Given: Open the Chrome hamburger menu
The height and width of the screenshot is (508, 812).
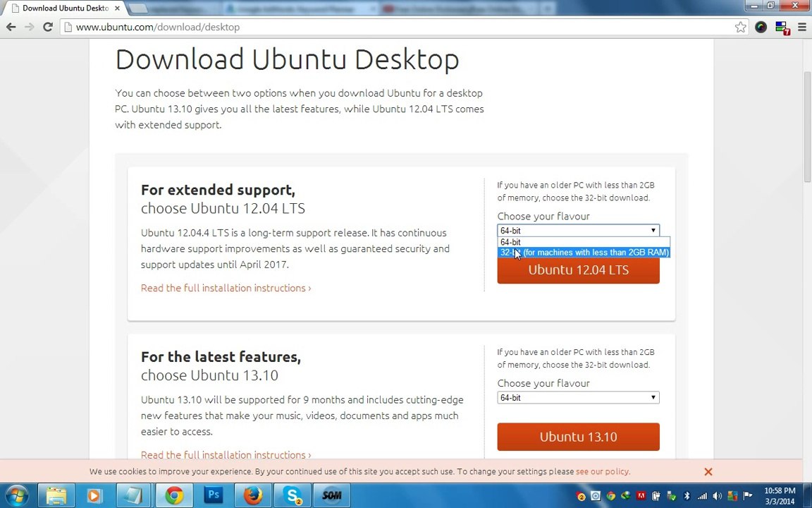Looking at the screenshot, I should click(x=802, y=27).
